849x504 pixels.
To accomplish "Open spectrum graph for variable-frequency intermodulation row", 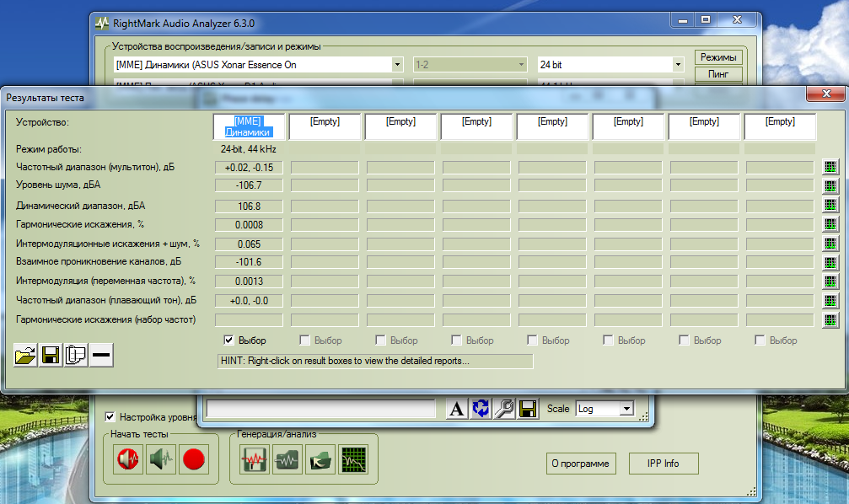I will pos(830,281).
